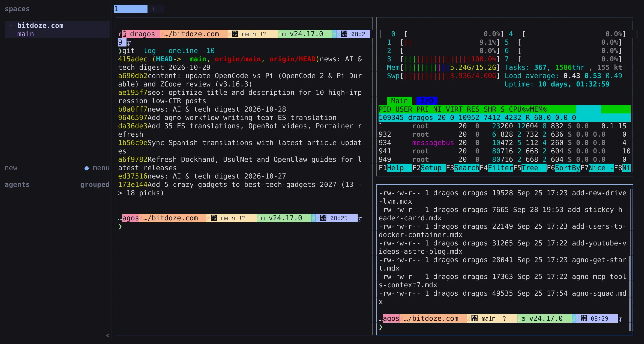Open F6 SortBy in htop
This screenshot has width=644, height=344.
[x=563, y=168]
